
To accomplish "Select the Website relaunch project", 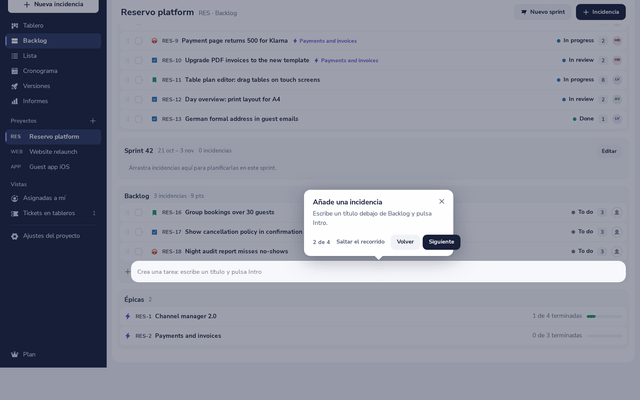I will (53, 152).
